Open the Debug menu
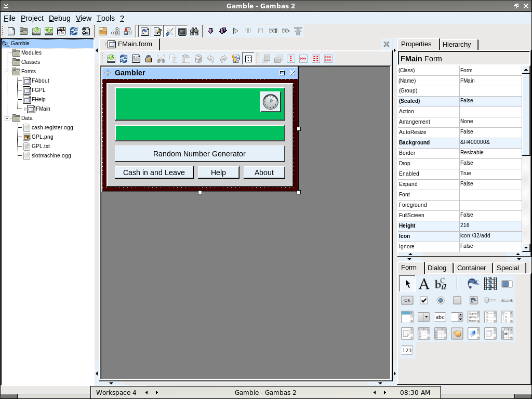532x399 pixels. (x=59, y=18)
